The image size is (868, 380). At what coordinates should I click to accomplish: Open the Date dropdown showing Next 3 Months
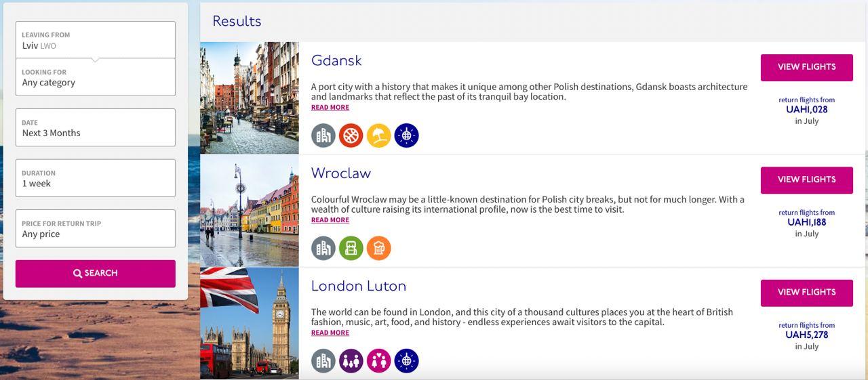[96, 127]
